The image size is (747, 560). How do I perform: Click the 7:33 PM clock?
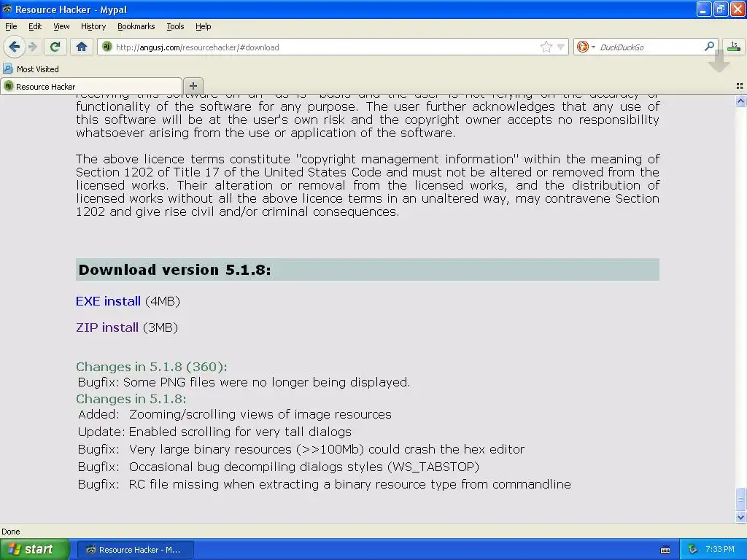click(x=719, y=549)
